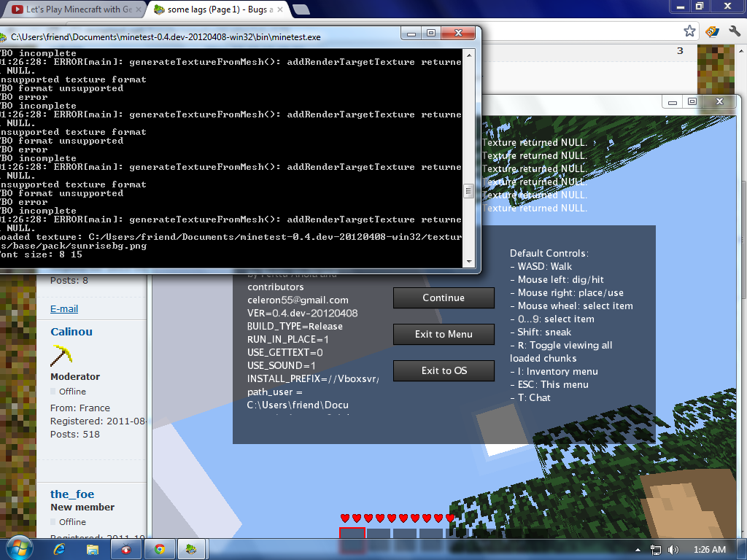747x560 pixels.
Task: Click Continue in the Minetest pause menu
Action: pos(444,297)
